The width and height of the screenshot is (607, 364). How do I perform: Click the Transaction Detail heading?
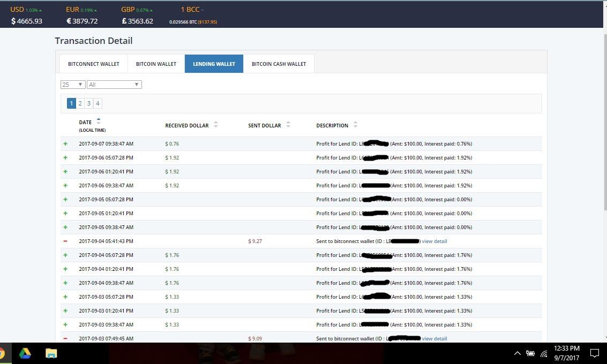click(x=94, y=41)
